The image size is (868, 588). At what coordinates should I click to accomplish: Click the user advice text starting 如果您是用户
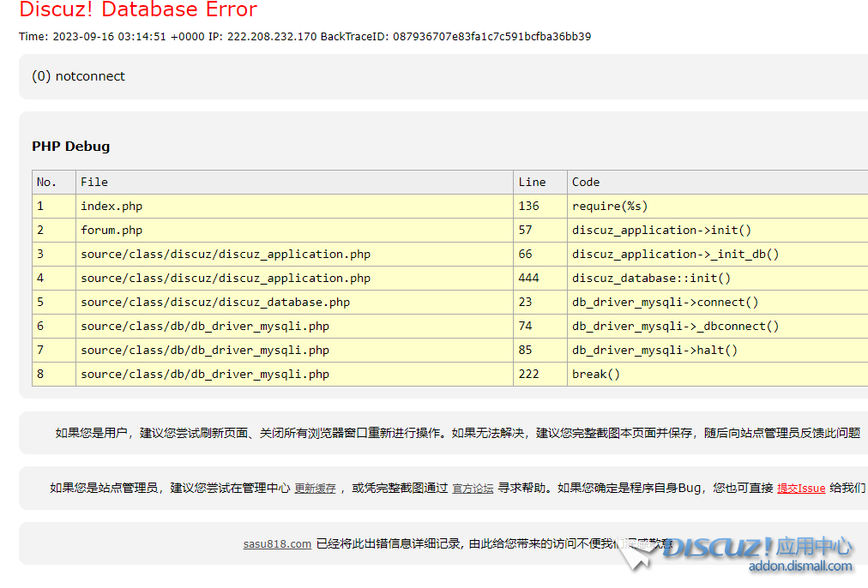(x=458, y=433)
